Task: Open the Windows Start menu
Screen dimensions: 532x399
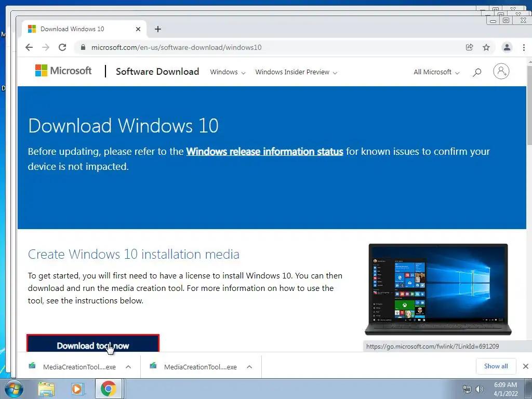Action: point(14,389)
